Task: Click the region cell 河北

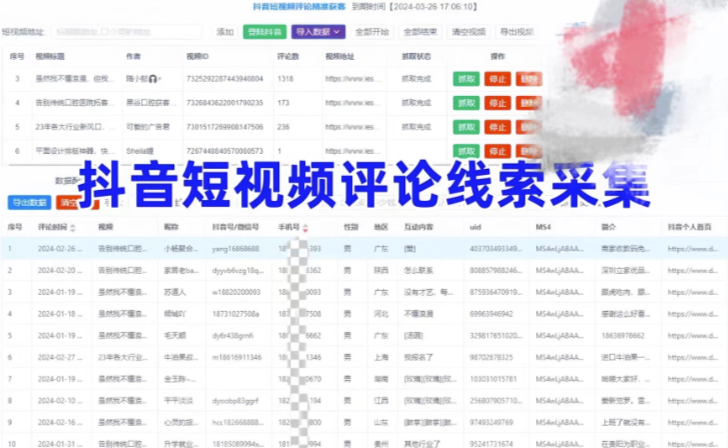Action: pyautogui.click(x=381, y=314)
